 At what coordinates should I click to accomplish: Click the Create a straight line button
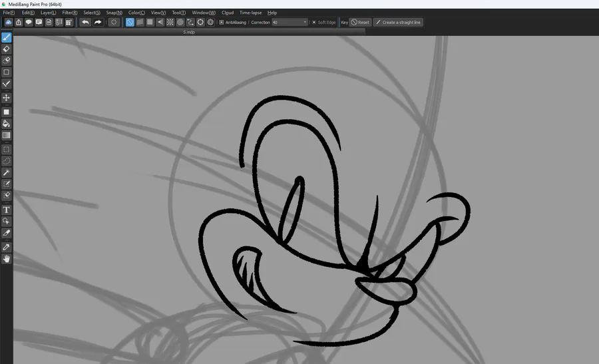(398, 22)
